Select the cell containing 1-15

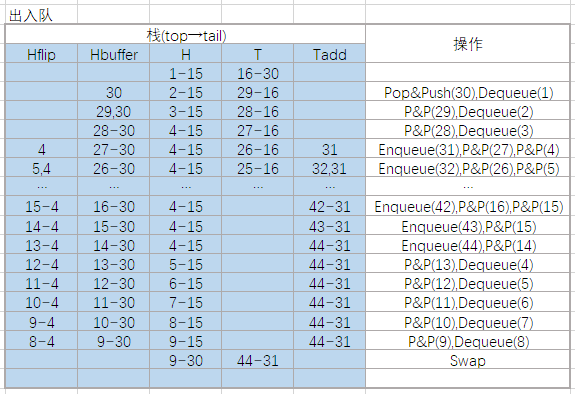click(x=186, y=73)
